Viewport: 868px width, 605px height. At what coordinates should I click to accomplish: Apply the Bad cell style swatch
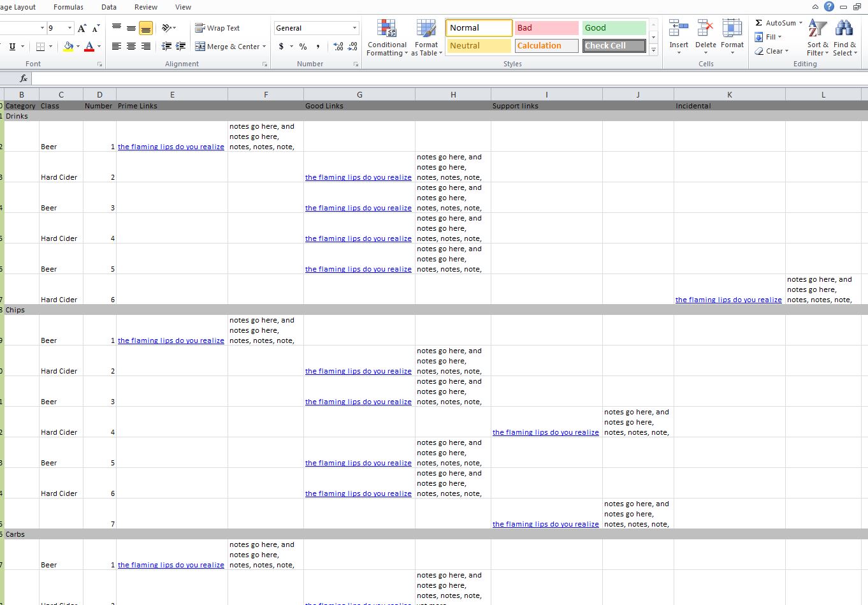tap(546, 28)
